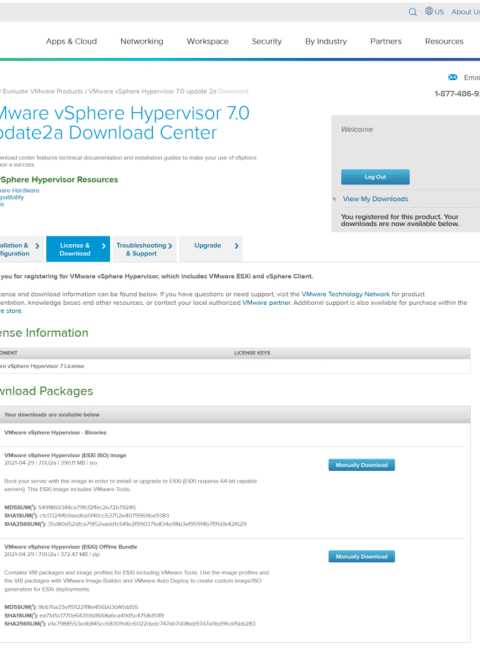Open the By Industry menu
Screen dimensions: 480x650
(326, 41)
